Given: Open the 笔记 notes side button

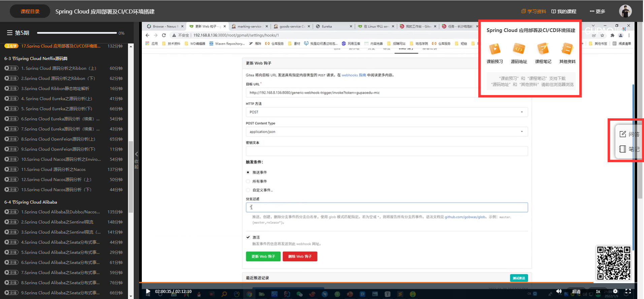Looking at the screenshot, I should coord(629,149).
